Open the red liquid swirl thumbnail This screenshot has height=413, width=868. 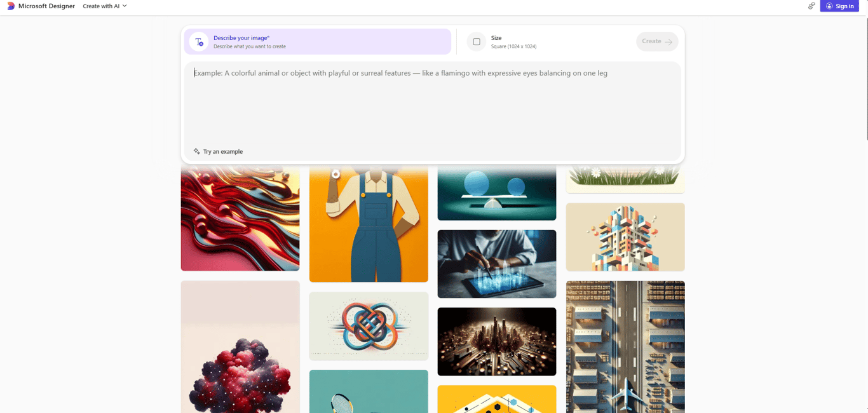tap(240, 218)
